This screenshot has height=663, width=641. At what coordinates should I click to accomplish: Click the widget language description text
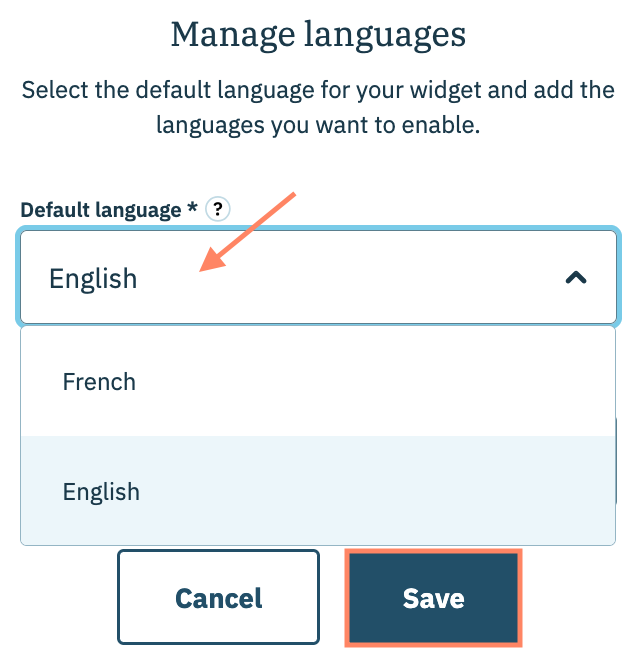pos(318,108)
